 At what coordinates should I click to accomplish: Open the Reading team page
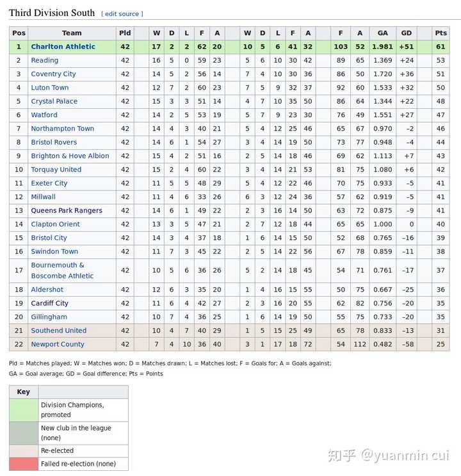pyautogui.click(x=44, y=60)
